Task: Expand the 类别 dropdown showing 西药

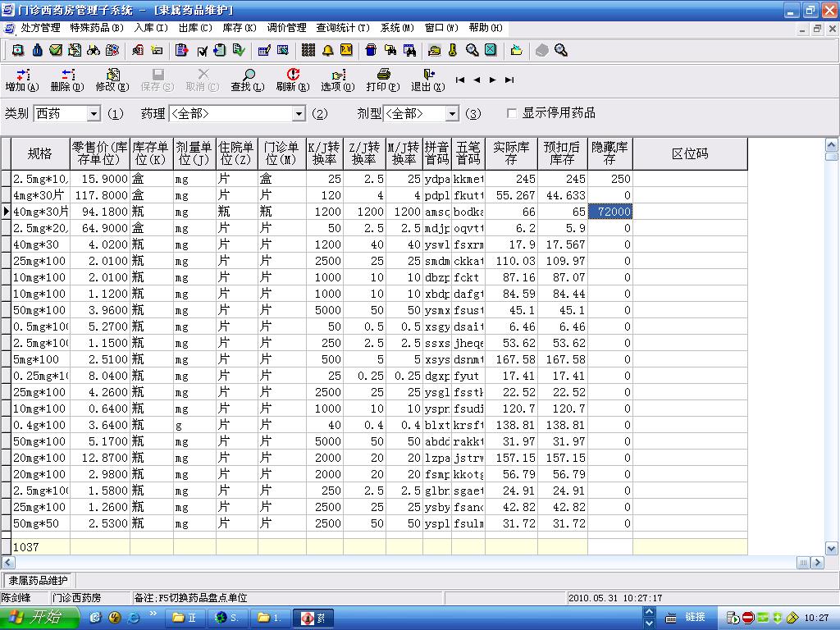Action: pyautogui.click(x=94, y=114)
